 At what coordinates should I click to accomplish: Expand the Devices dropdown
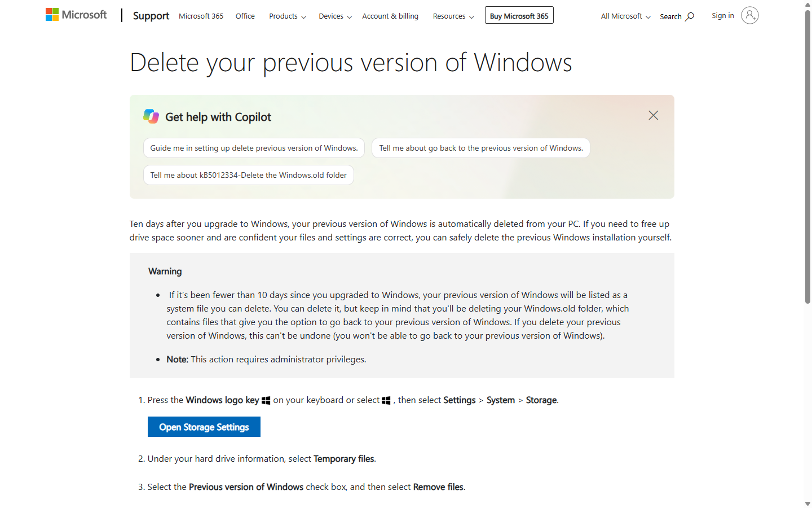click(x=335, y=16)
